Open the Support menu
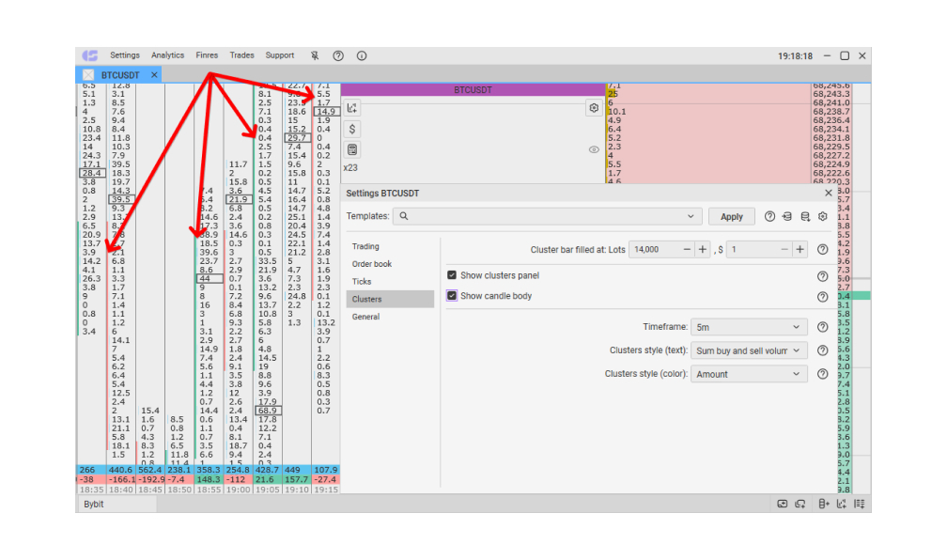Image resolution: width=947 pixels, height=560 pixels. click(x=280, y=55)
